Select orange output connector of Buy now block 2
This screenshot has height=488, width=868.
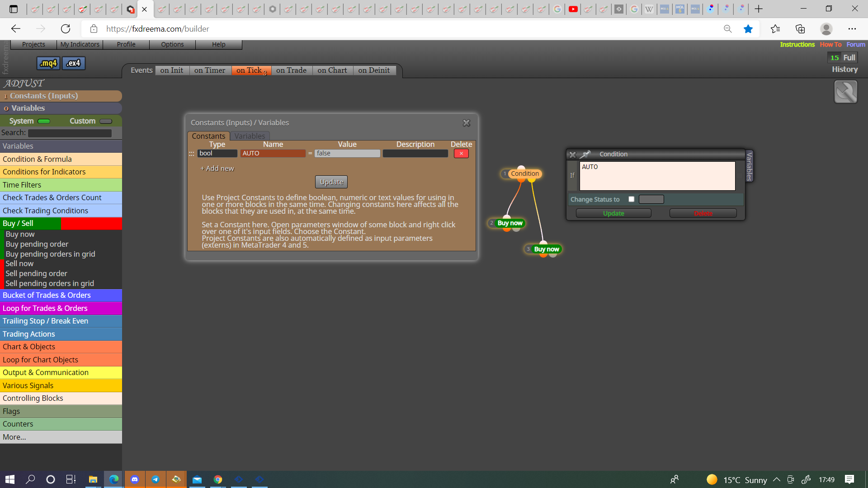click(x=507, y=229)
